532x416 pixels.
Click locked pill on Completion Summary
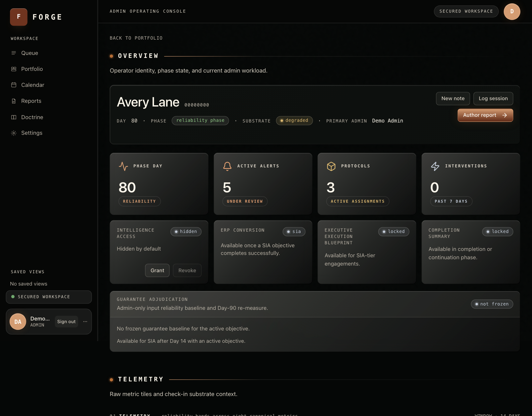point(497,232)
